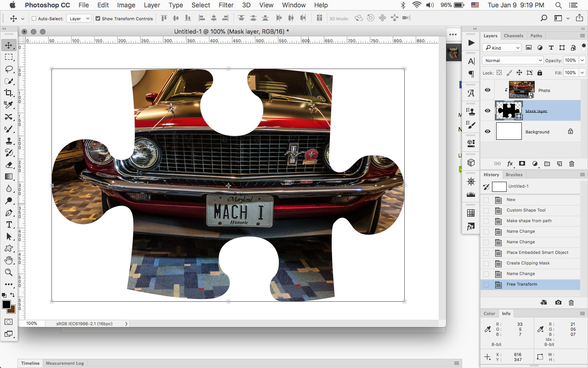Switch to the Paths tab
Image resolution: width=588 pixels, height=368 pixels.
point(536,35)
